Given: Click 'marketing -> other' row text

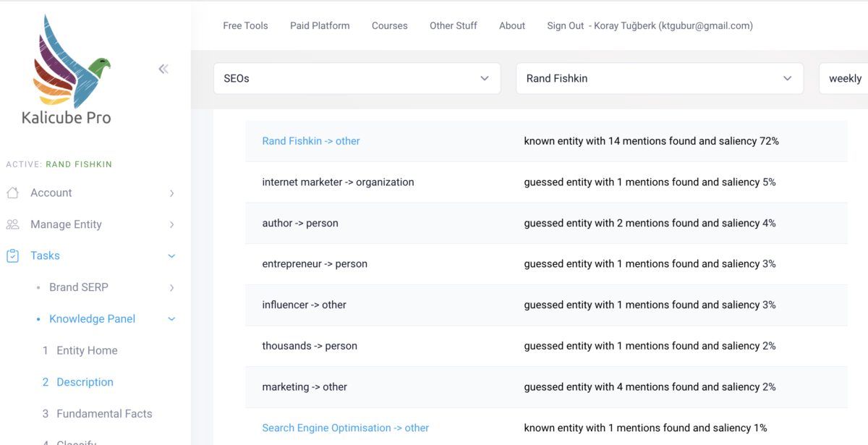Looking at the screenshot, I should point(305,387).
